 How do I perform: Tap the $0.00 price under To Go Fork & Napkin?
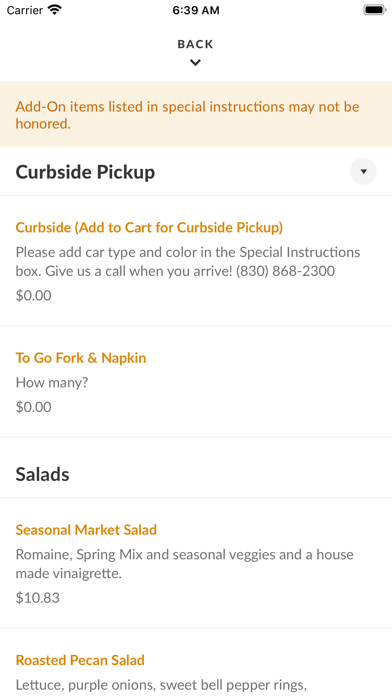(x=34, y=407)
